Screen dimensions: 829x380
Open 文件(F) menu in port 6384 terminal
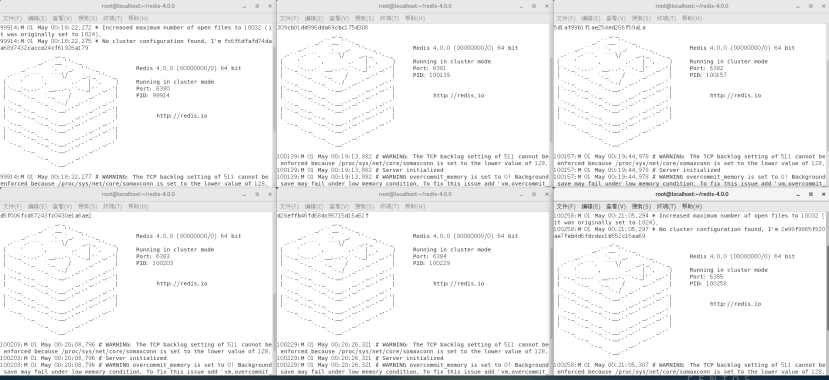[289, 206]
